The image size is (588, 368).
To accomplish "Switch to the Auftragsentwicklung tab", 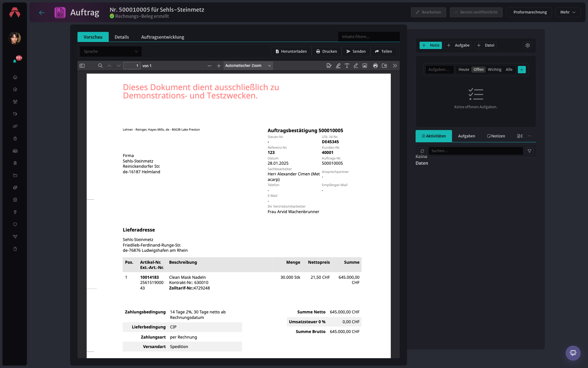I will click(x=163, y=37).
